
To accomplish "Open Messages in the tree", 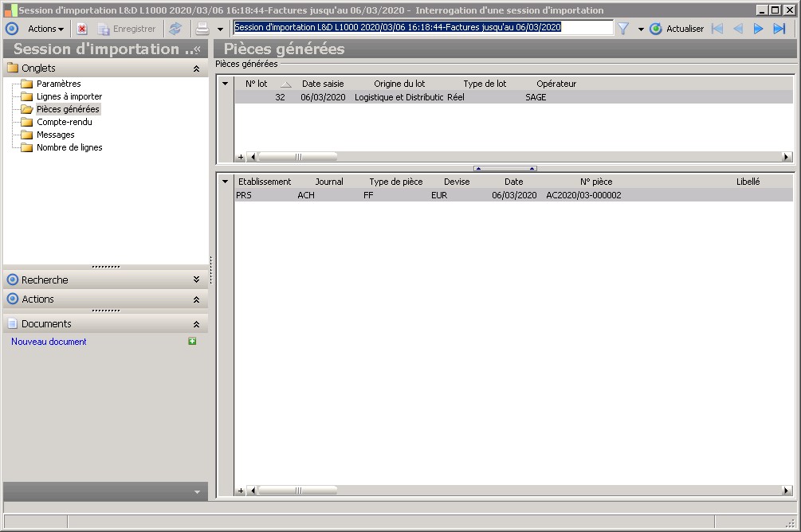I will (x=56, y=135).
